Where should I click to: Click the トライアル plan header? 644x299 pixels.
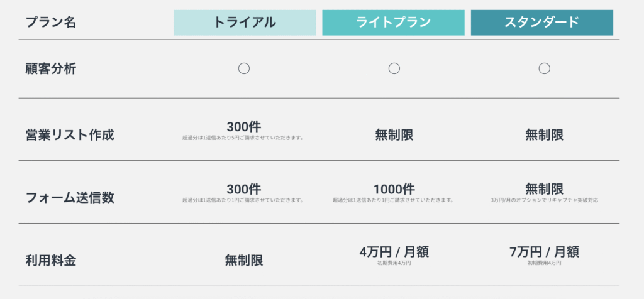245,23
